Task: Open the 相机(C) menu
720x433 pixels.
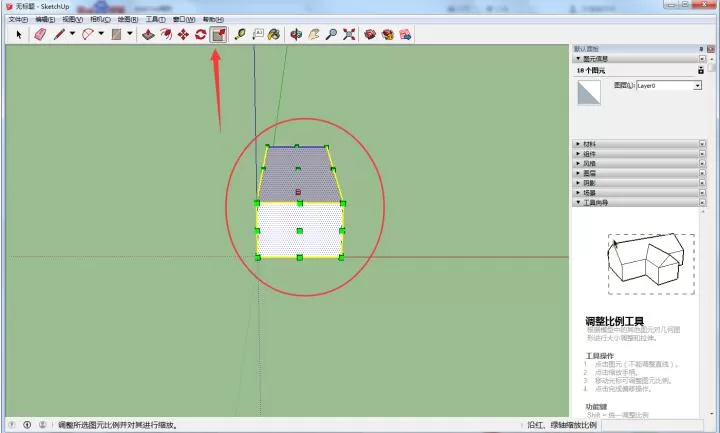Action: point(100,19)
